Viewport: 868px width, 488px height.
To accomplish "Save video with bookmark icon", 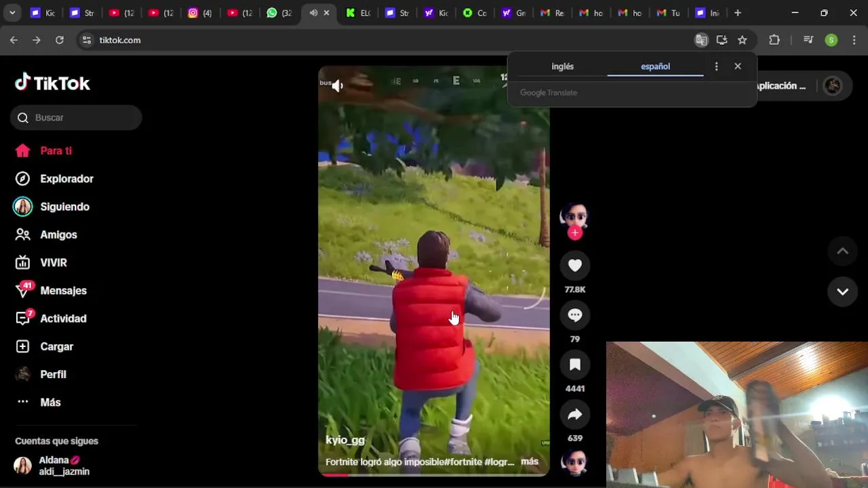I will [575, 365].
